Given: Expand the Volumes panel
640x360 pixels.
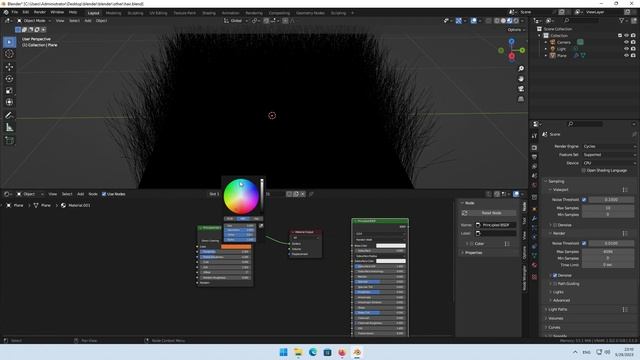Looking at the screenshot, I should 556,318.
